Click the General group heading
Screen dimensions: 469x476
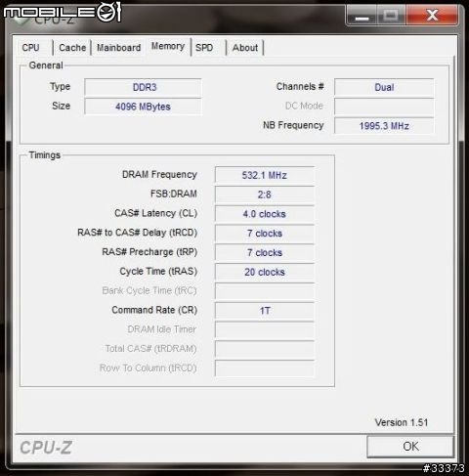click(x=46, y=65)
